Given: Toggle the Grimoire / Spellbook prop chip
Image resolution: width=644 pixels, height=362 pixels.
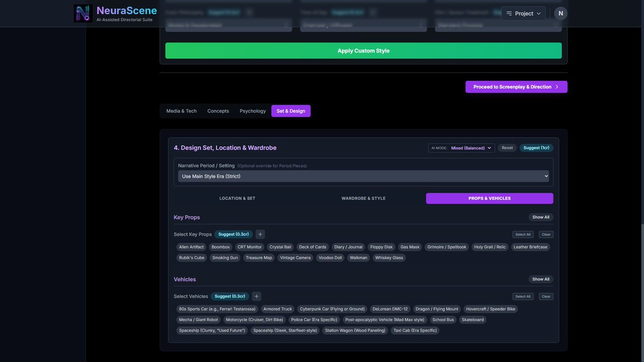Looking at the screenshot, I should click(447, 247).
